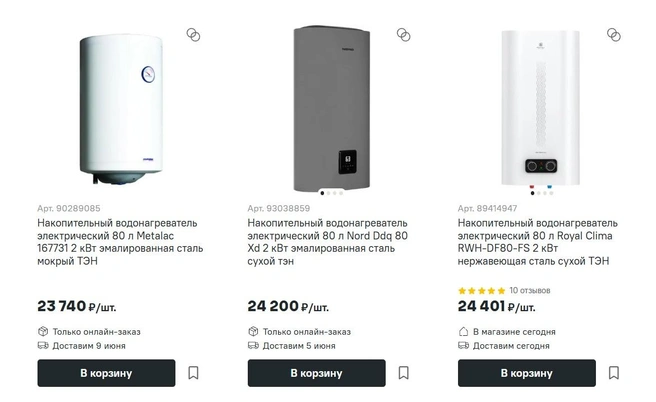Screen dimensions: 656x402
Task: Open the Nord Ddq 80 Xd product title
Action: tap(328, 242)
